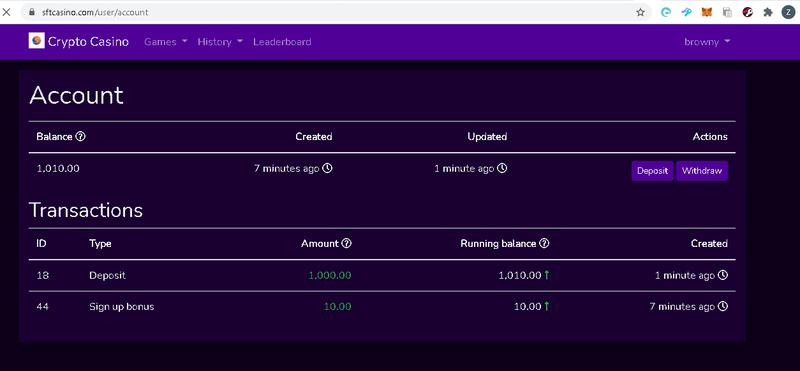Click the '1 minute ago' account updated text
Screen dimensions: 800x371
click(464, 168)
